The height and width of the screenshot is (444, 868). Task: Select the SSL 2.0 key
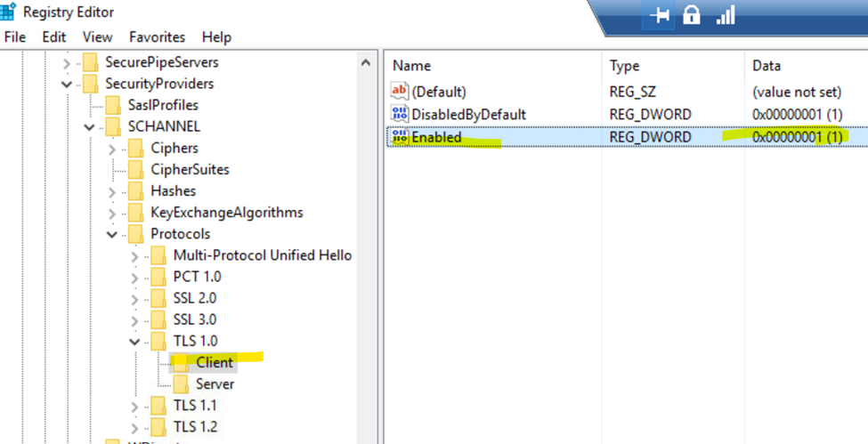pyautogui.click(x=195, y=298)
